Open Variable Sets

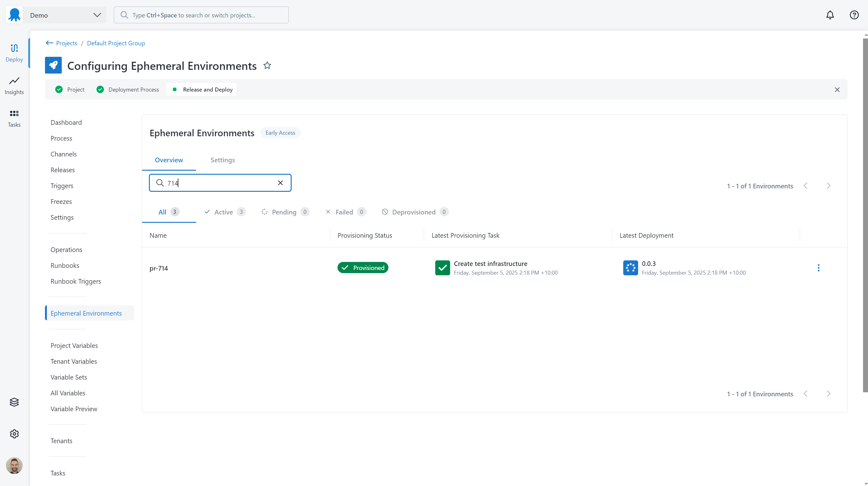coord(69,377)
